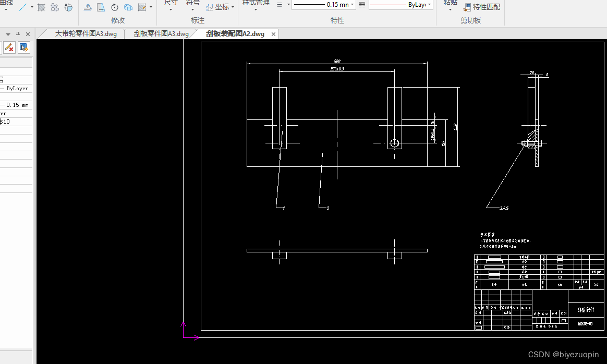Click the lineweight lines icon
The width and height of the screenshot is (607, 364).
(x=280, y=5)
